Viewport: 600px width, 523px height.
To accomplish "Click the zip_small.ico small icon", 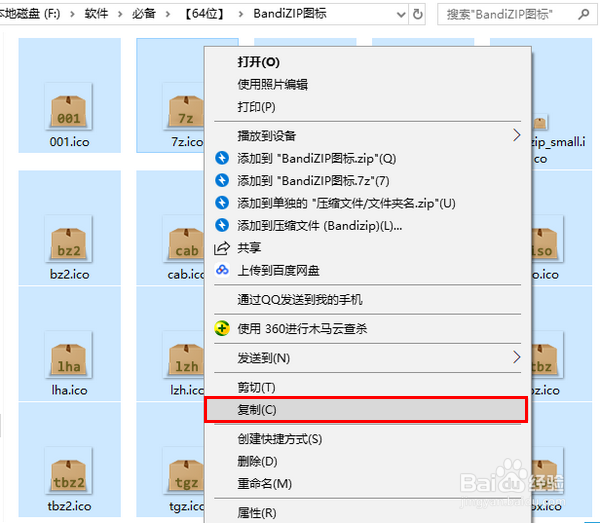I will [540, 123].
